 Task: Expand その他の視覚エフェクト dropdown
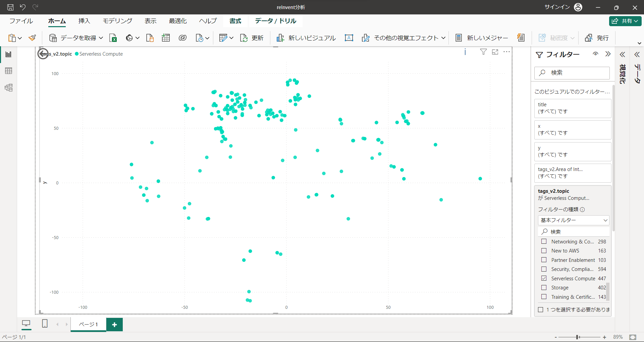[443, 38]
